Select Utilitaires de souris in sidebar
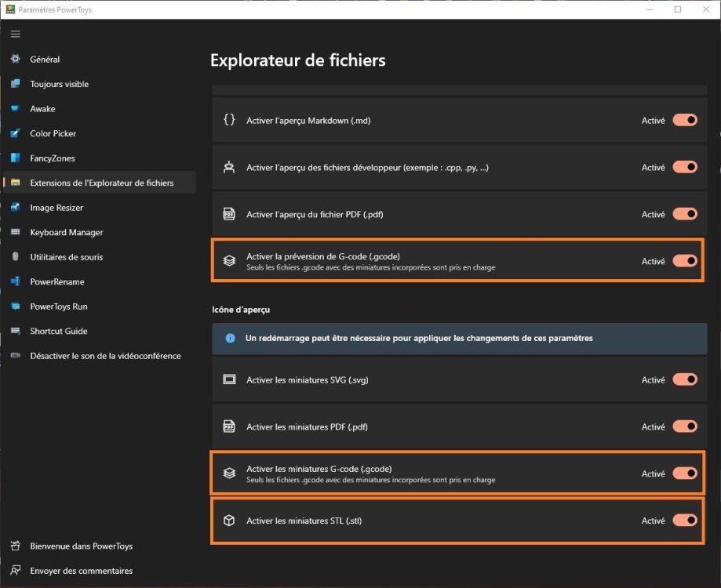This screenshot has width=721, height=588. point(67,257)
